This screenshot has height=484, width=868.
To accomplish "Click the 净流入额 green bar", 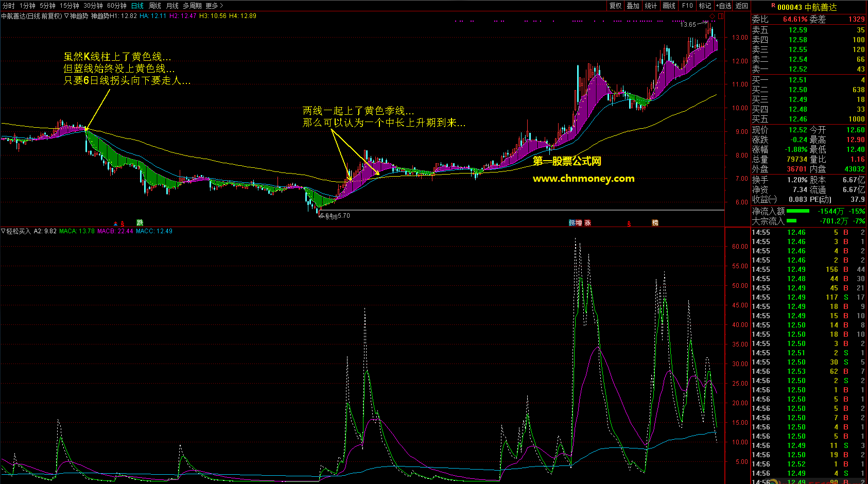I will point(798,211).
